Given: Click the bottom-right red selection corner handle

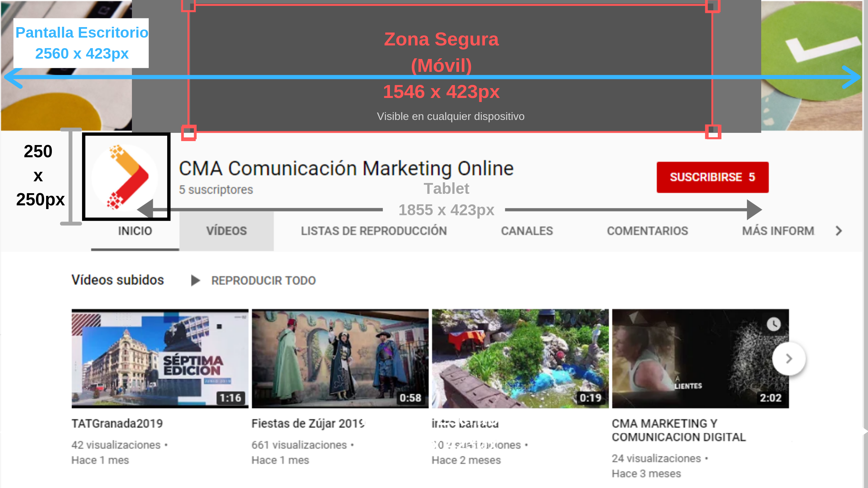Looking at the screenshot, I should tap(713, 132).
